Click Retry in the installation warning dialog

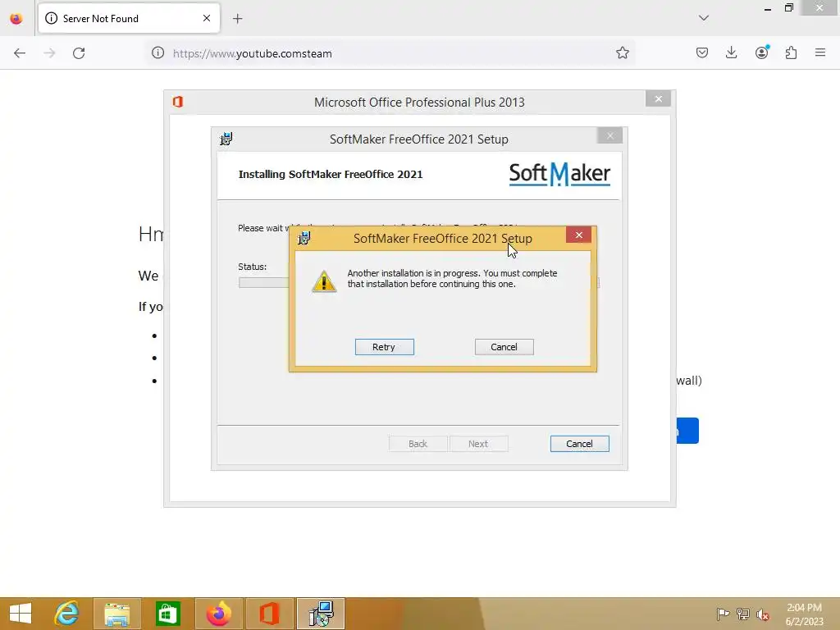pos(384,347)
